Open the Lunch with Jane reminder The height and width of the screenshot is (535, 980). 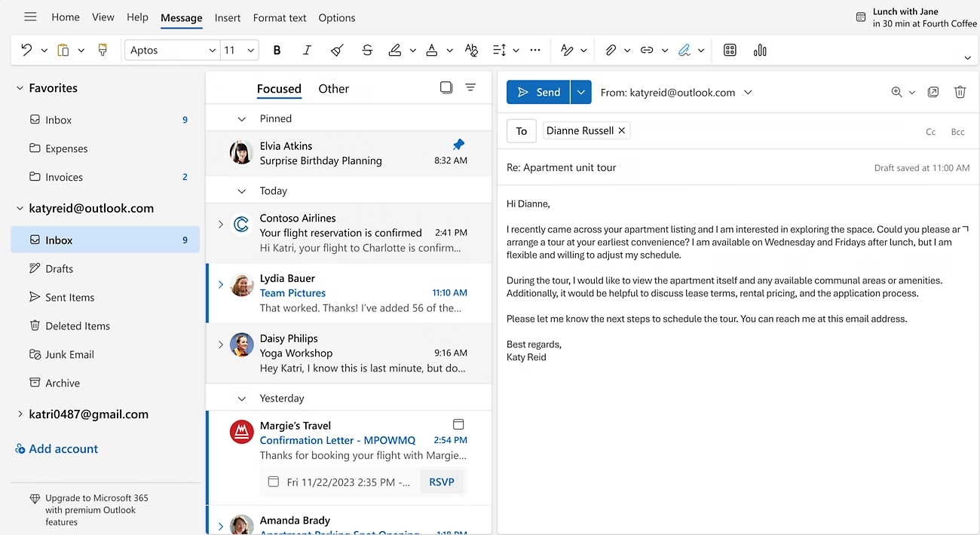916,17
